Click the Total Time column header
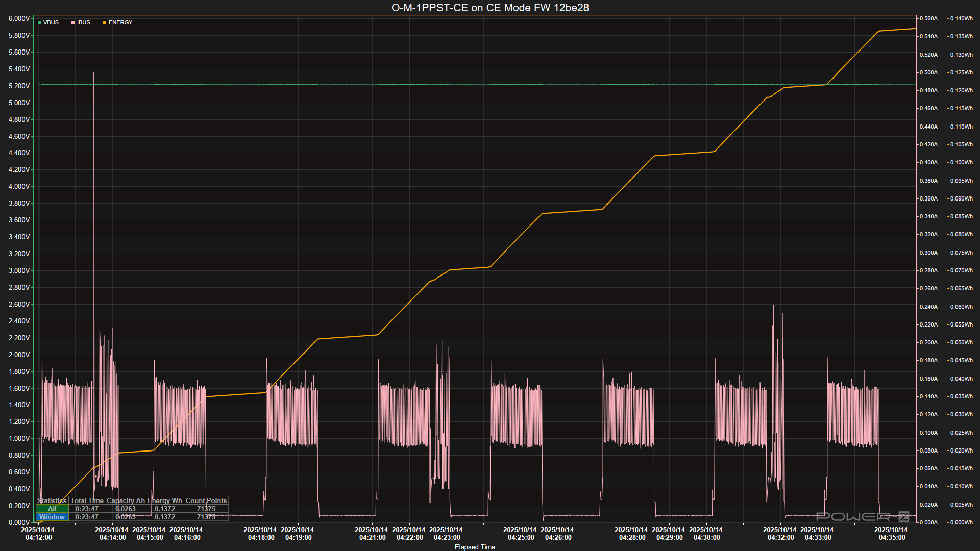Image resolution: width=980 pixels, height=551 pixels. tap(87, 500)
